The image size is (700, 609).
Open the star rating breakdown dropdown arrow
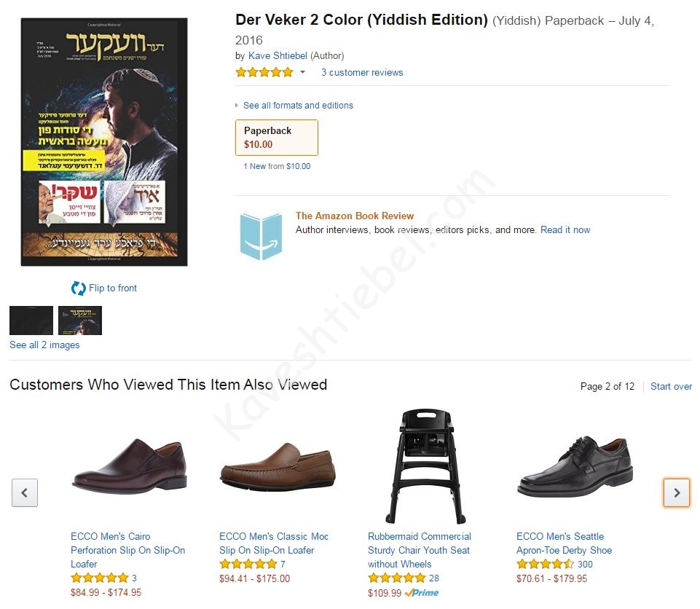click(302, 72)
